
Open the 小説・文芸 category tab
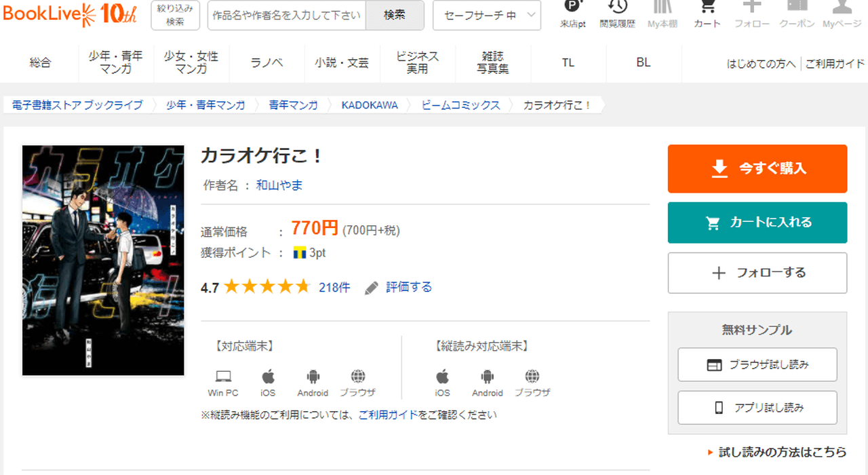(342, 62)
